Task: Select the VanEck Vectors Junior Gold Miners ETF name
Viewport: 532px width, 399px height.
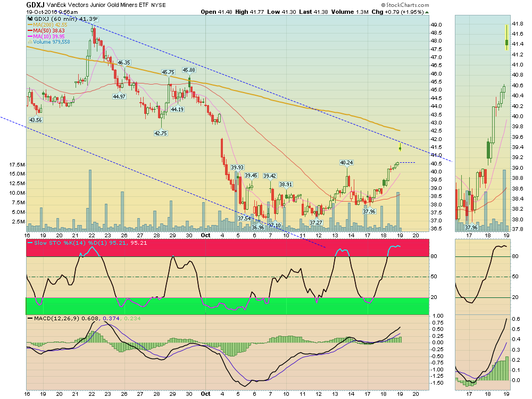Action: [98, 5]
